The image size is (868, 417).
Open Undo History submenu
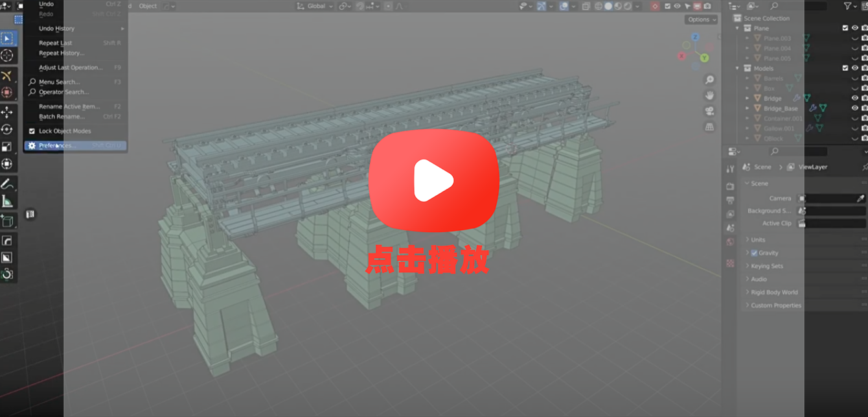(x=75, y=29)
